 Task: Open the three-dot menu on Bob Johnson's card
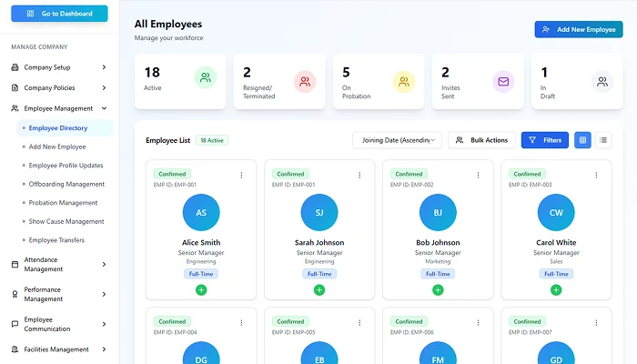tap(479, 175)
